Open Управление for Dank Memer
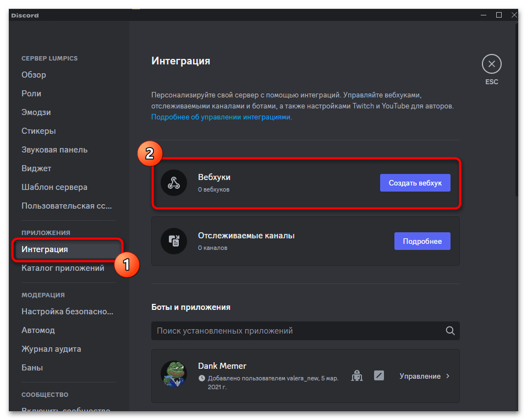Image resolution: width=527 pixels, height=420 pixels. (420, 376)
